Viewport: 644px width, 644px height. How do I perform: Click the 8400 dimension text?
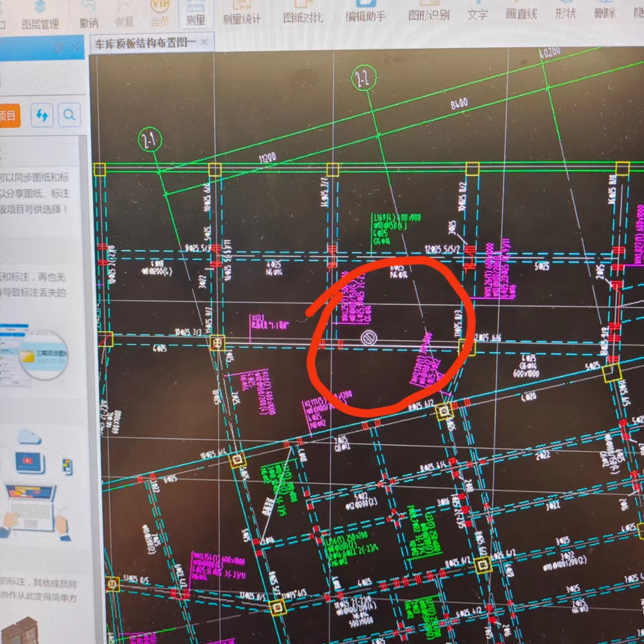[x=459, y=104]
